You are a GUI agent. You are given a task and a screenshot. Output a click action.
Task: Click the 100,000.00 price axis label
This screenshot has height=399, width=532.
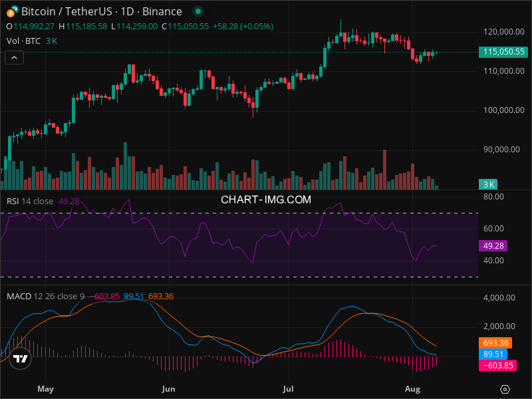tap(504, 110)
